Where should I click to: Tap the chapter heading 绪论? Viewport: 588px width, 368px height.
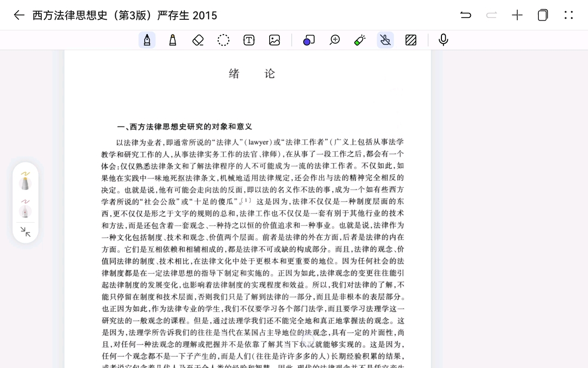click(252, 74)
